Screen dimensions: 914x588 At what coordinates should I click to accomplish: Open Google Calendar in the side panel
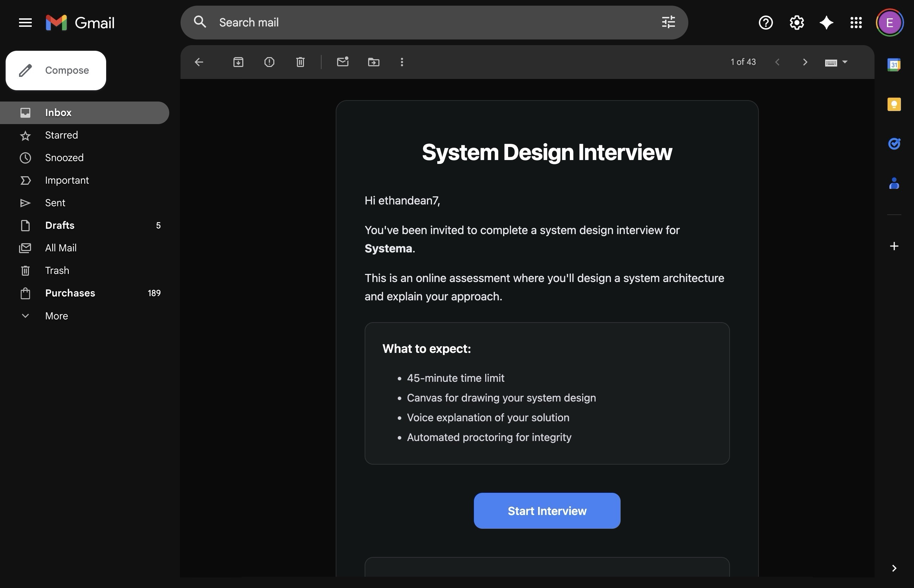[x=894, y=65]
